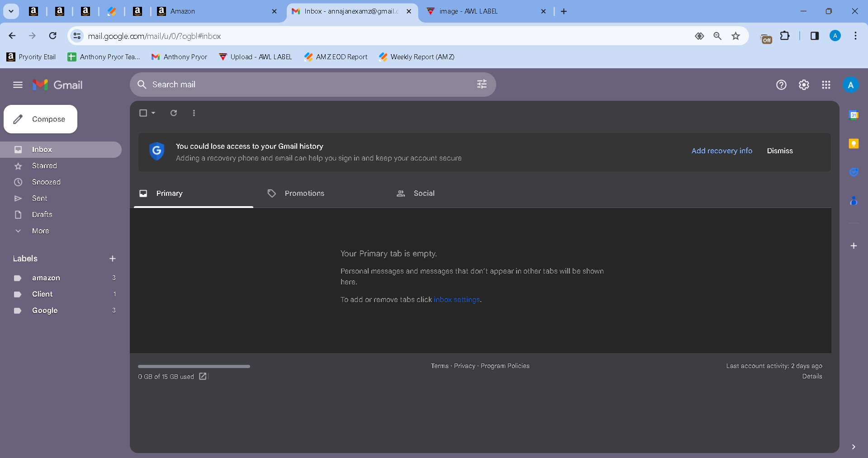Open the Starred folder

[x=61, y=165]
